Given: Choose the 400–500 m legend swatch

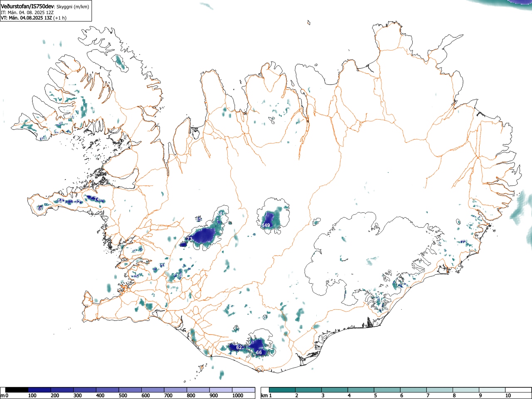Looking at the screenshot, I should [108, 390].
